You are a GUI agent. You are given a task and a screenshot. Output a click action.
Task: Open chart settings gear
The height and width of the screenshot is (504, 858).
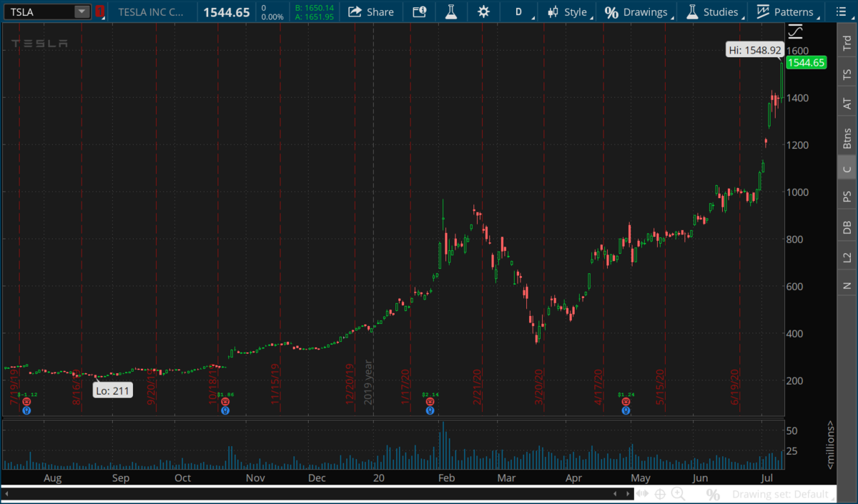[x=484, y=11]
